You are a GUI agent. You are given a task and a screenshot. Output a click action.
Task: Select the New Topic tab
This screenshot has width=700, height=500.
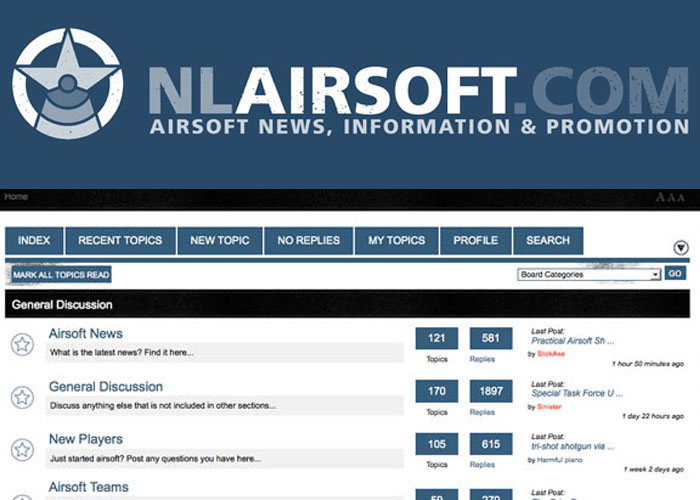click(220, 241)
